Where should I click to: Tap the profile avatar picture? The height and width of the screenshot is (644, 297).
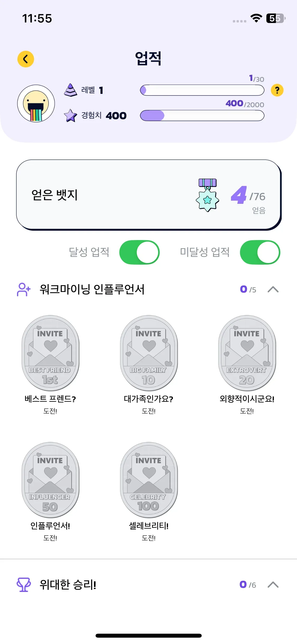point(36,103)
